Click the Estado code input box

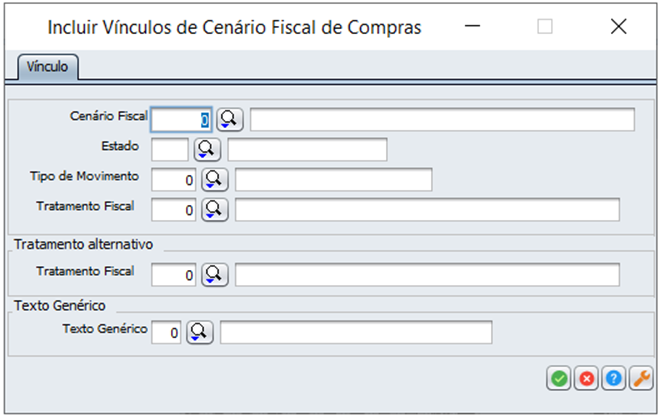pyautogui.click(x=170, y=150)
